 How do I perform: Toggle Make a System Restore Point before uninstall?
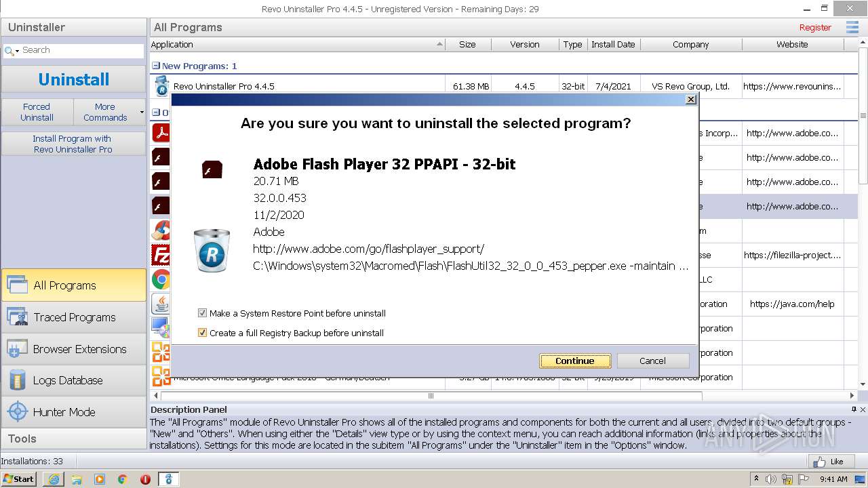pos(202,313)
